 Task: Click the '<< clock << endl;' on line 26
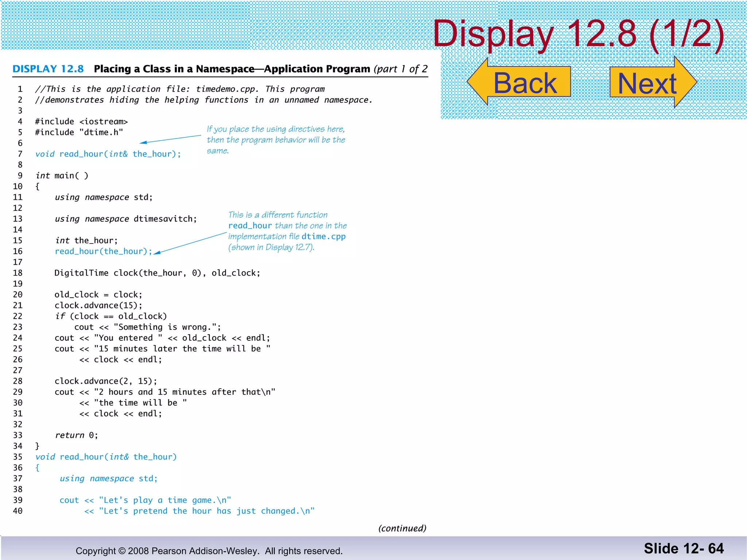[121, 359]
